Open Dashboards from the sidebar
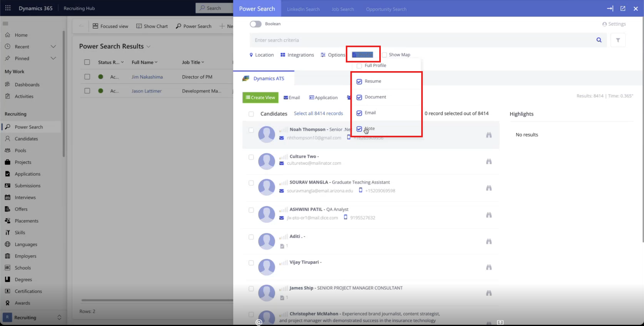Image resolution: width=644 pixels, height=326 pixels. click(27, 85)
